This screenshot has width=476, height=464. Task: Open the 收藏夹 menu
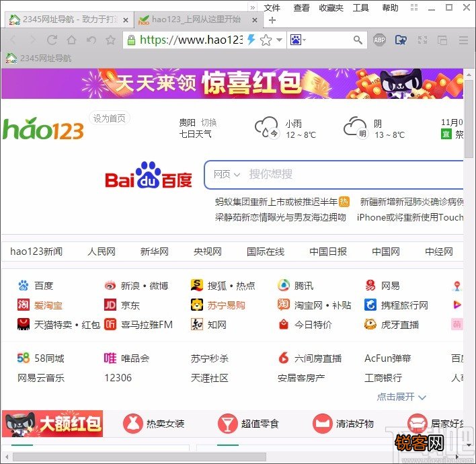331,7
